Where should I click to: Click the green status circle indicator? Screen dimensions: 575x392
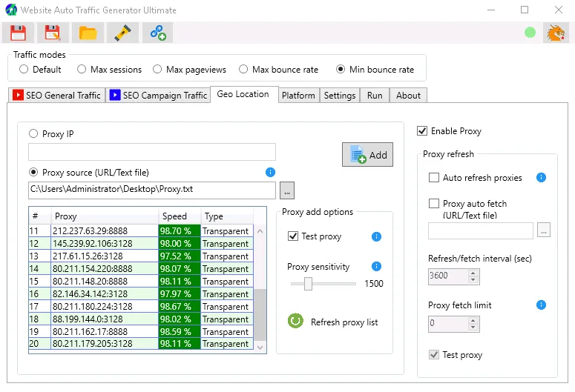[x=530, y=33]
